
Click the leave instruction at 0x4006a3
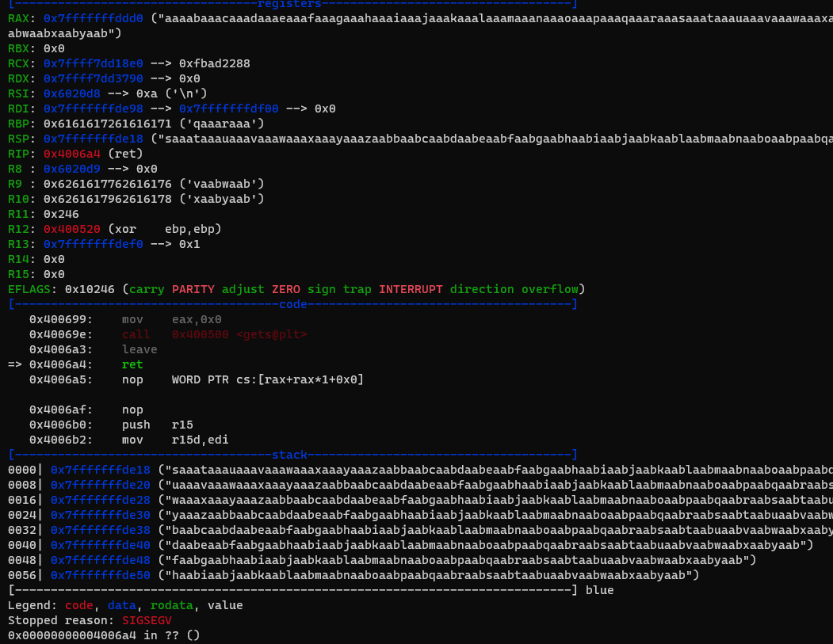tap(139, 350)
